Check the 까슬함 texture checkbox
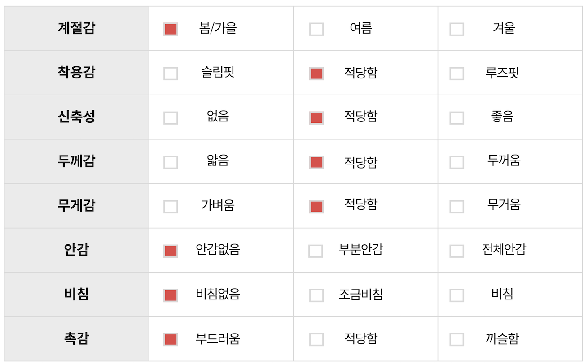This screenshot has height=364, width=588. (456, 340)
